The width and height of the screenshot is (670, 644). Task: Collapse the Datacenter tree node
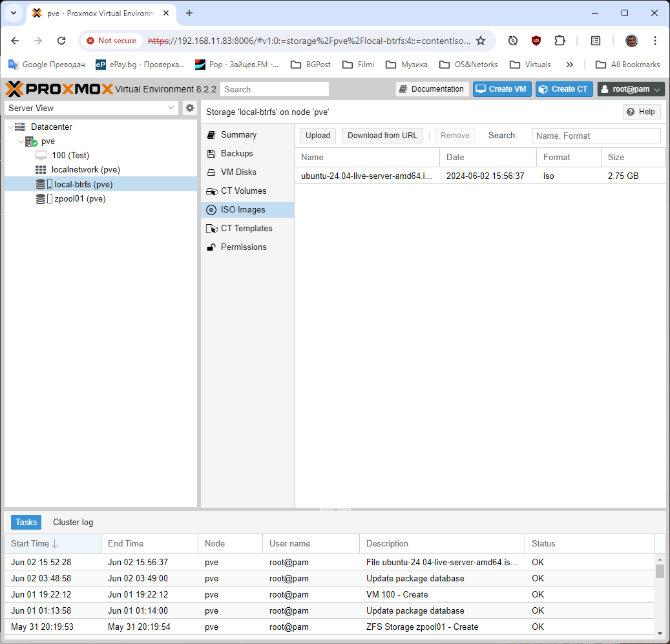(x=10, y=127)
